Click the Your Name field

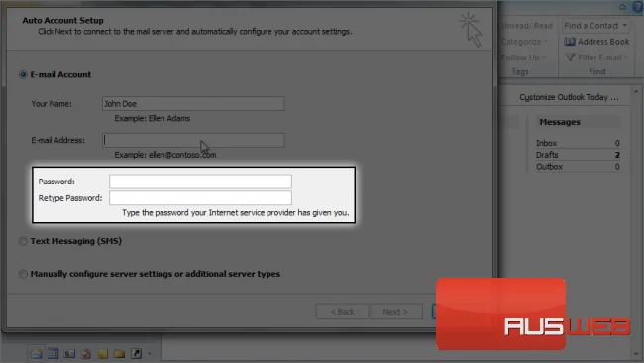click(x=193, y=103)
